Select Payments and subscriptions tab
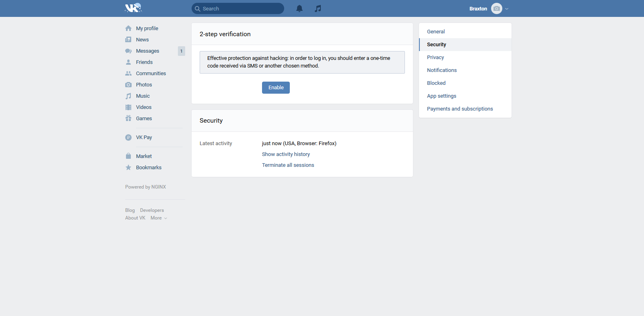The height and width of the screenshot is (316, 644). click(x=460, y=109)
